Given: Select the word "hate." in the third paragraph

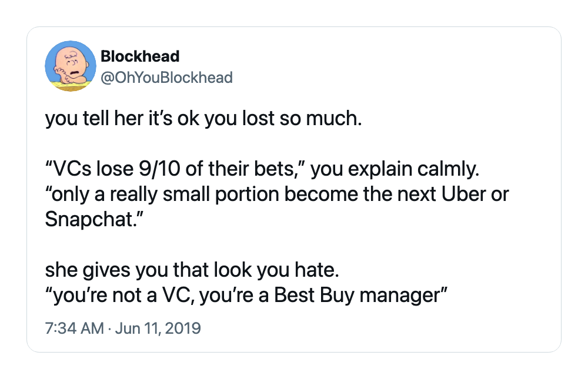Looking at the screenshot, I should point(318,270).
